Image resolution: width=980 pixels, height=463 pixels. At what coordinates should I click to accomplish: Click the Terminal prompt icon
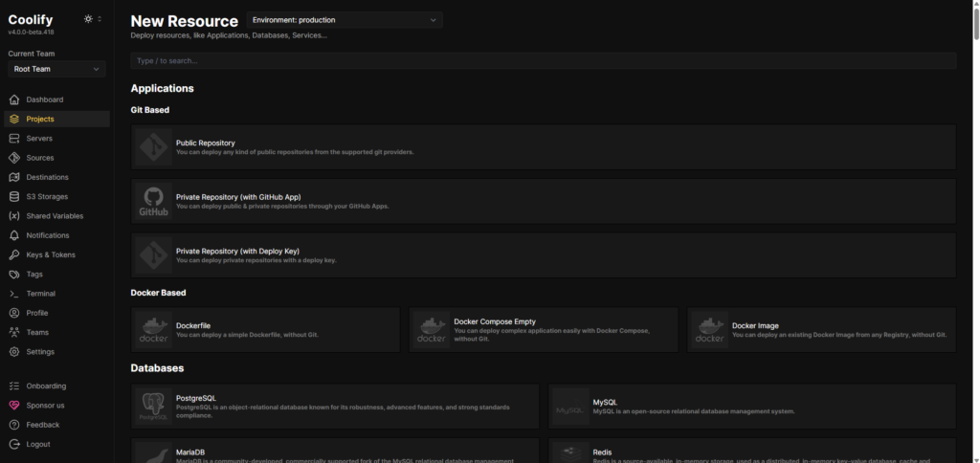pyautogui.click(x=14, y=293)
